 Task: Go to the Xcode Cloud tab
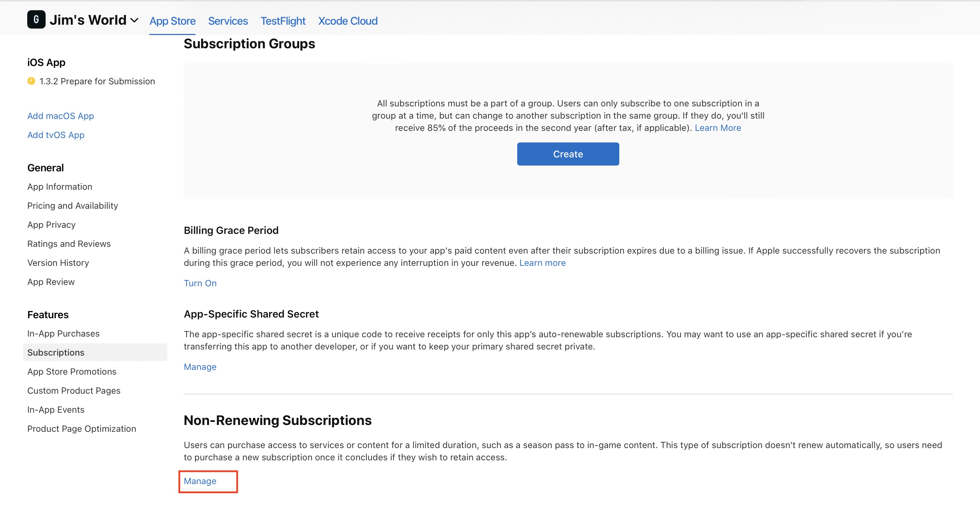tap(347, 21)
